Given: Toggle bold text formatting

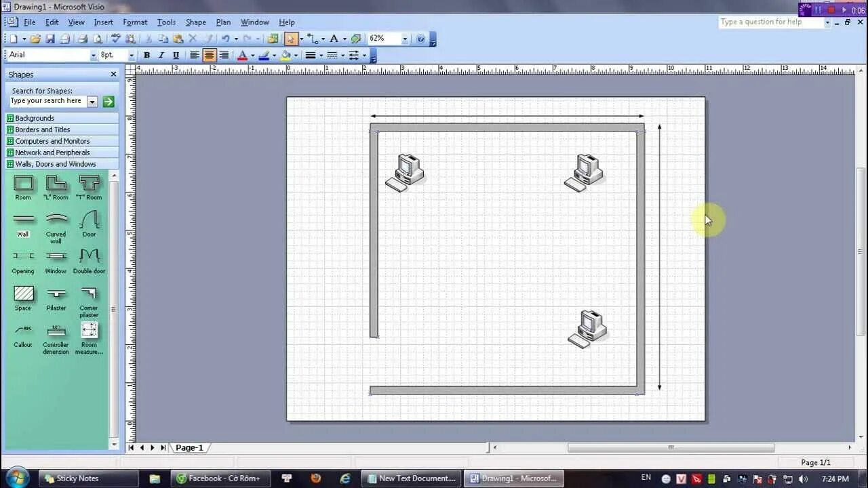Looking at the screenshot, I should click(146, 55).
